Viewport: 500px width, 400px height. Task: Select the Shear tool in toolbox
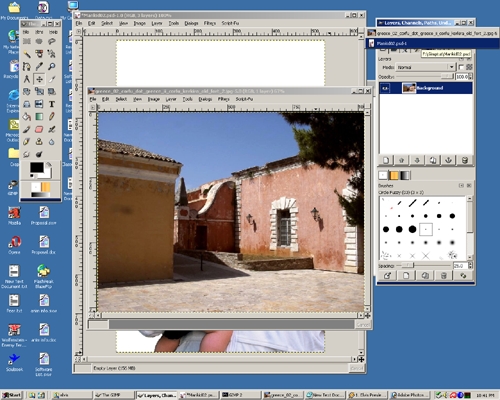(52, 92)
